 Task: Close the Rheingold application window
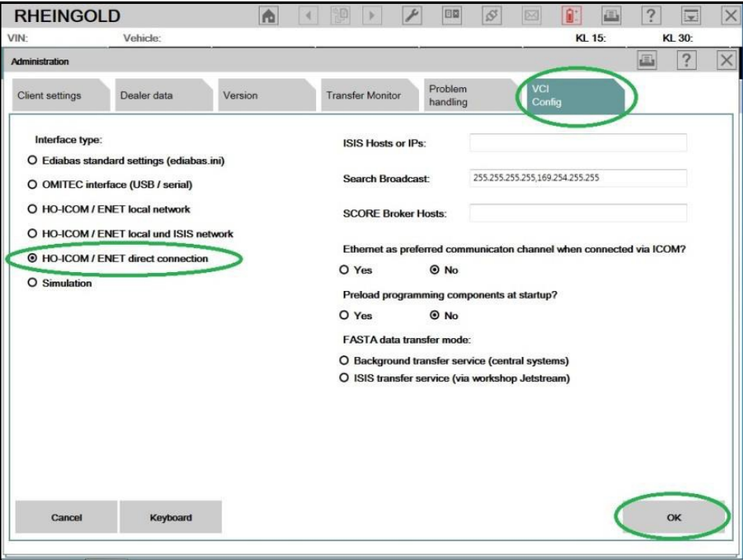click(x=730, y=16)
